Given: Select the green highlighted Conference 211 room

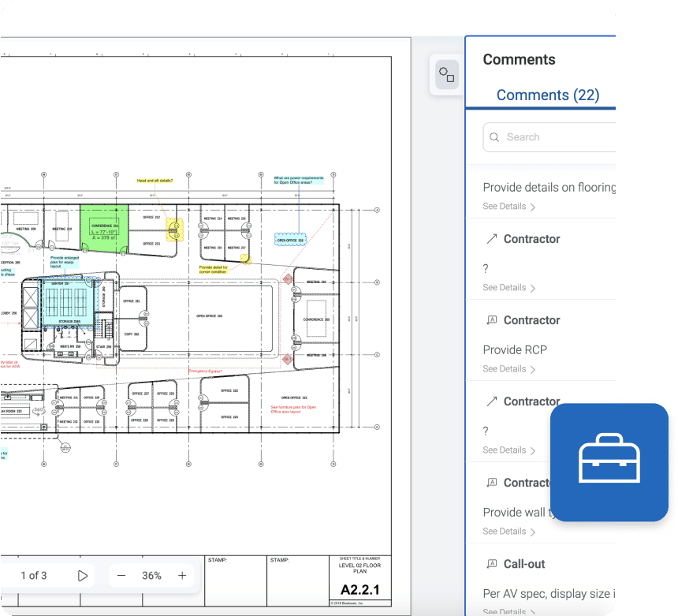Looking at the screenshot, I should point(104,228).
